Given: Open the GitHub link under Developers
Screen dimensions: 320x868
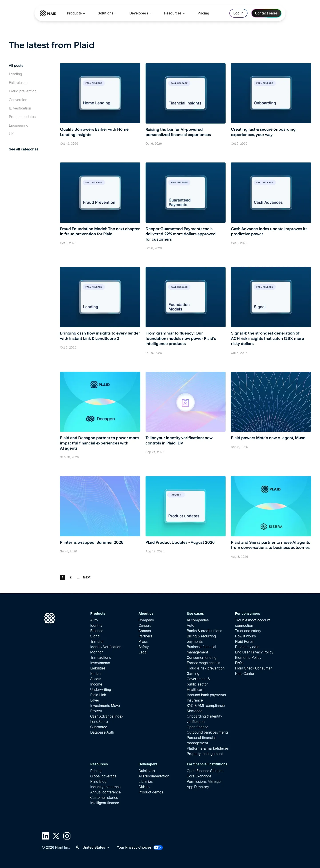Looking at the screenshot, I should click(x=144, y=787).
